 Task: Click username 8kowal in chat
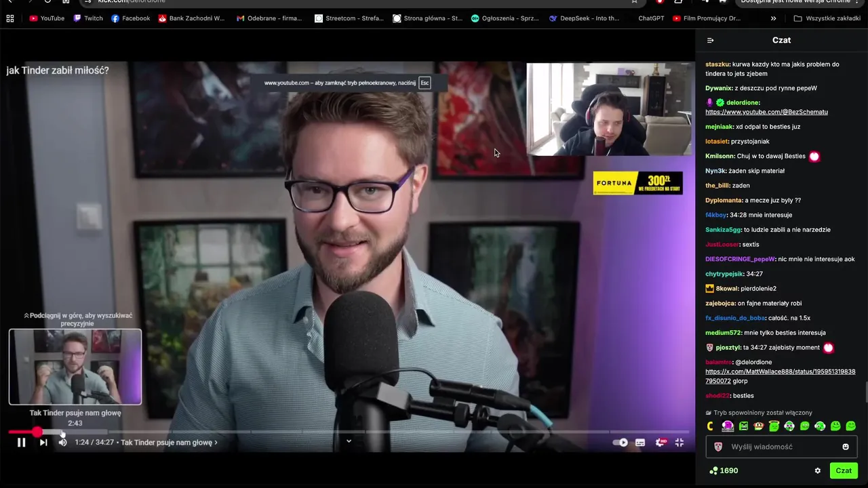(x=727, y=289)
